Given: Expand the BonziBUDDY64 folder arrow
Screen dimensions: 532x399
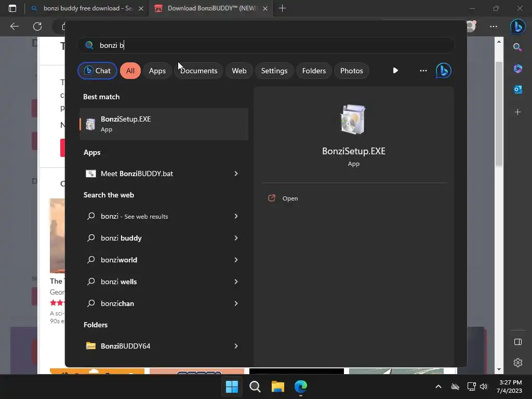Looking at the screenshot, I should click(236, 346).
